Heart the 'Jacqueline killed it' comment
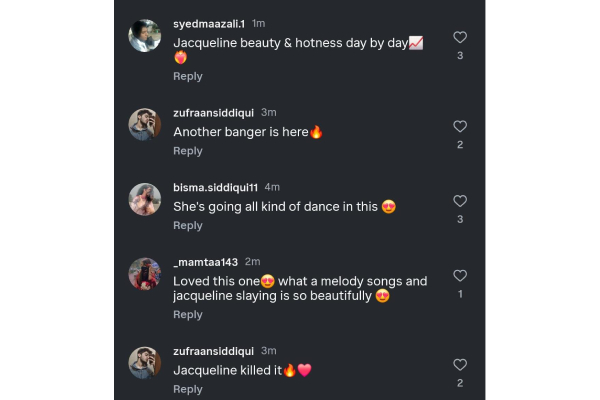600x400 pixels. tap(460, 365)
